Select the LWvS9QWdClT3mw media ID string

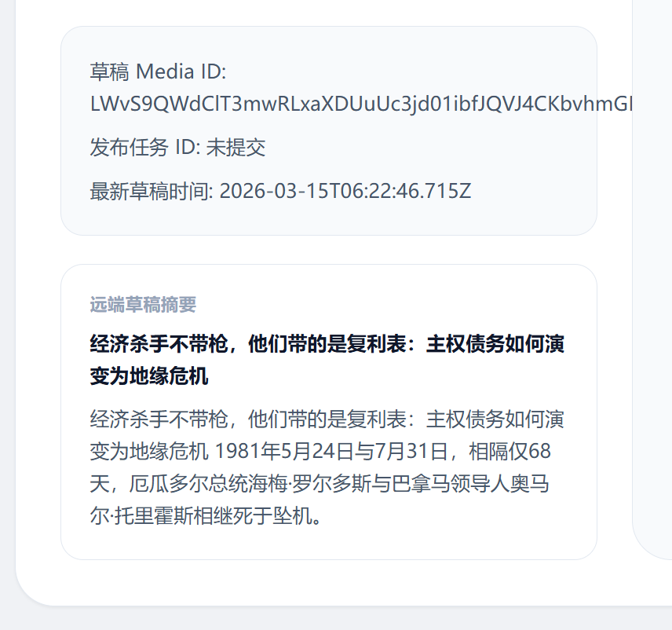[361, 104]
